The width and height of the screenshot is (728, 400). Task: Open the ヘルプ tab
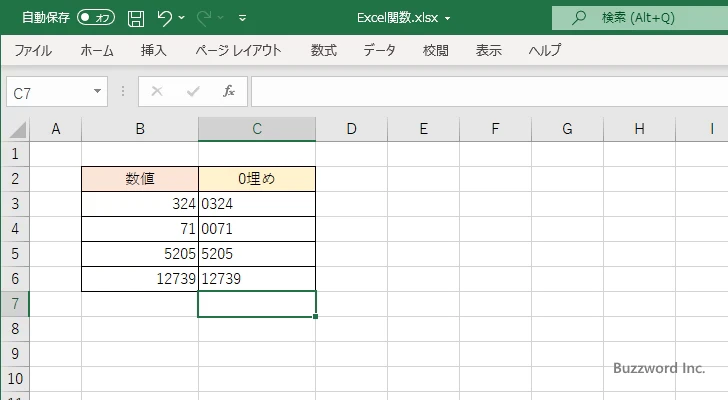tap(545, 50)
